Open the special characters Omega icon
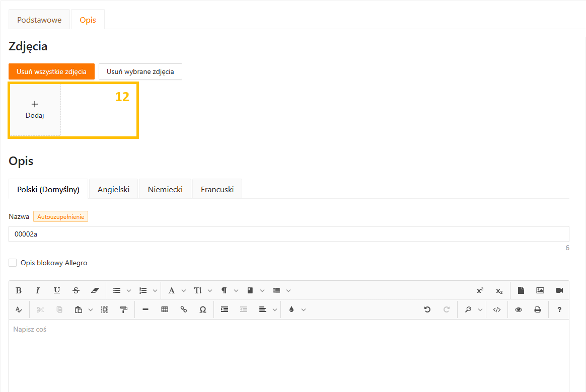Image resolution: width=586 pixels, height=392 pixels. 203,309
